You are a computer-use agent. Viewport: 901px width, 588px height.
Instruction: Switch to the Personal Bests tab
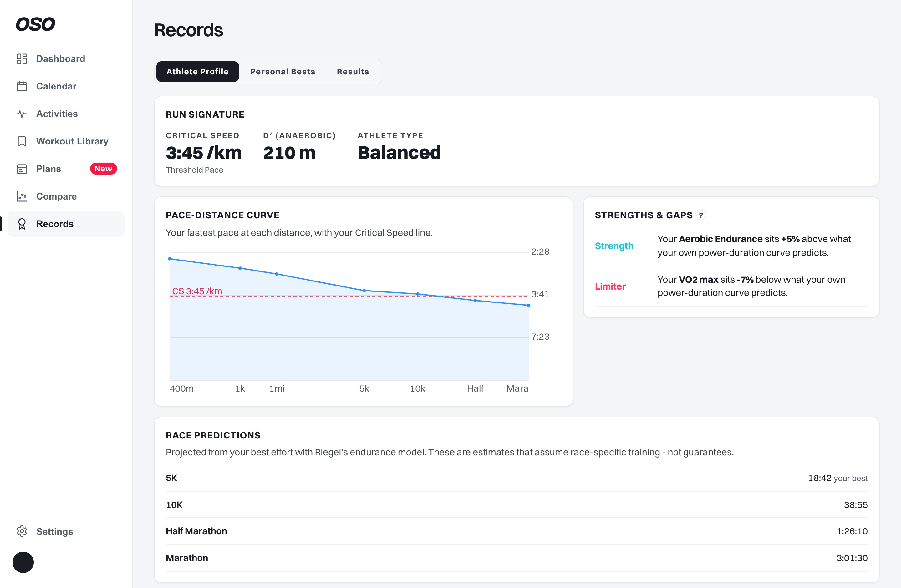[x=283, y=72]
